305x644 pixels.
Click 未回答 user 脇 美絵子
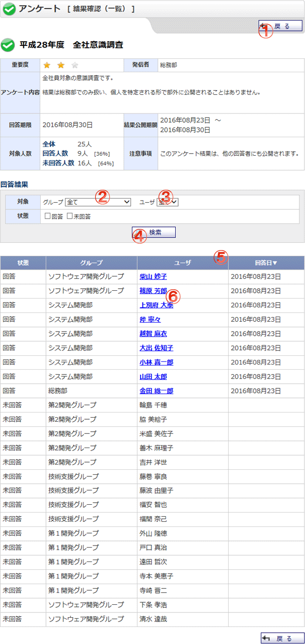coord(153,419)
